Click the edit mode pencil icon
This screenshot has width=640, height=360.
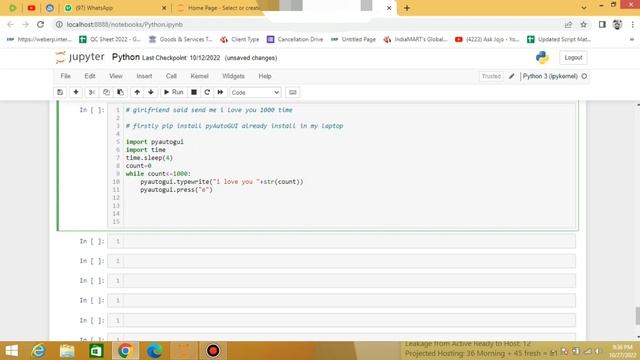pyautogui.click(x=511, y=76)
